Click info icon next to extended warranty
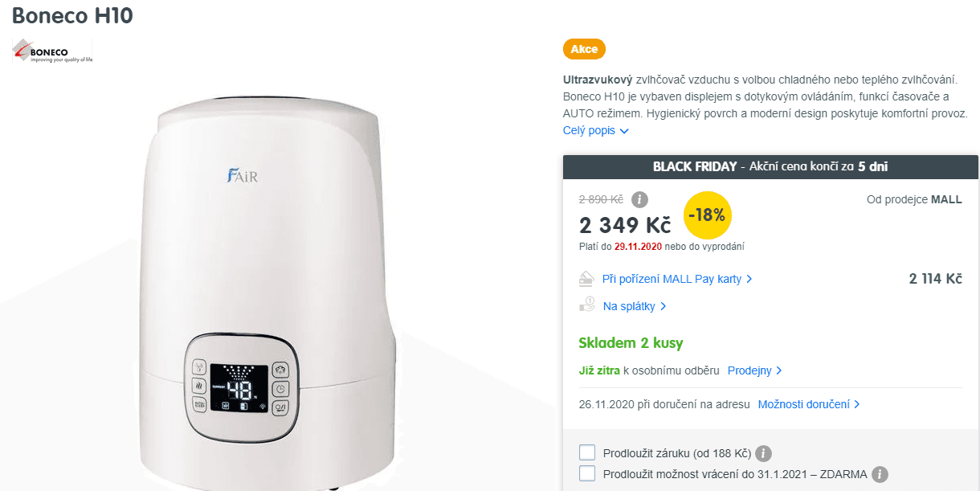This screenshot has height=491, width=980. click(764, 453)
